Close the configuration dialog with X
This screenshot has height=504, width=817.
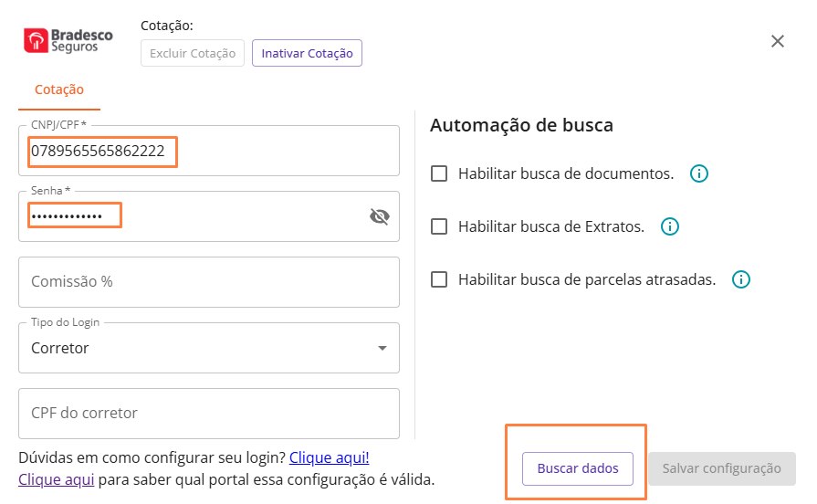tap(778, 41)
